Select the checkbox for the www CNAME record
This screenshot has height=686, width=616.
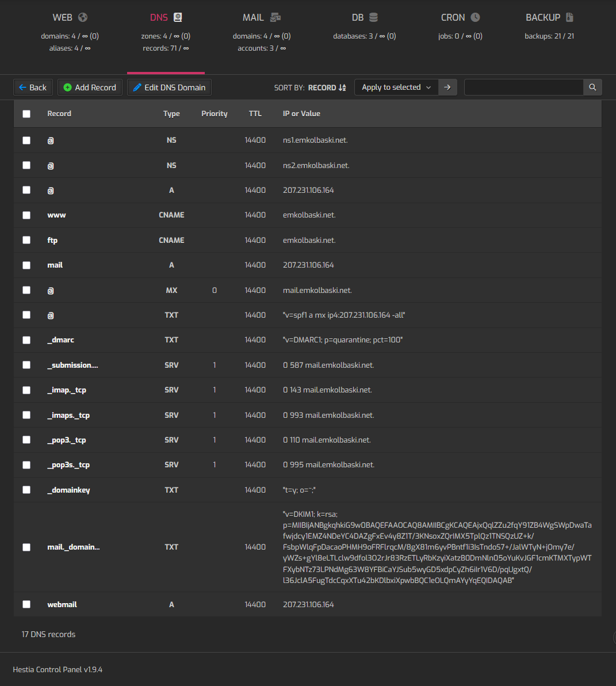click(26, 215)
